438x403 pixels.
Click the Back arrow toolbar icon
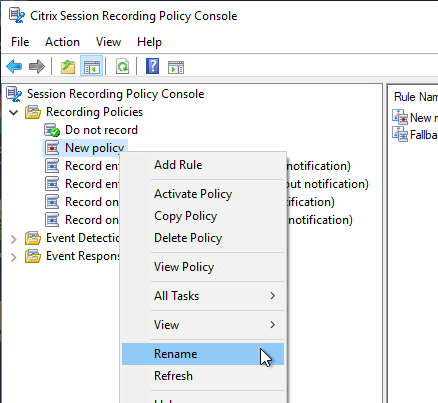[x=14, y=67]
